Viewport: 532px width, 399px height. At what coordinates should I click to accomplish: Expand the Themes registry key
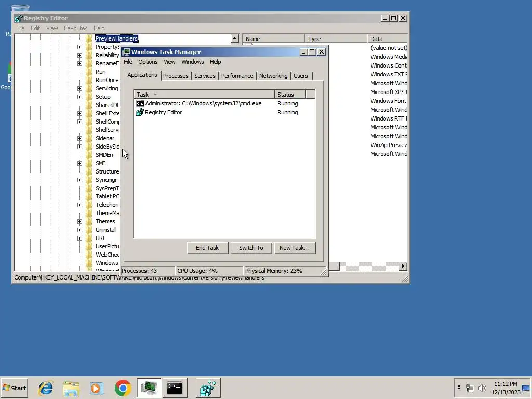pyautogui.click(x=79, y=221)
